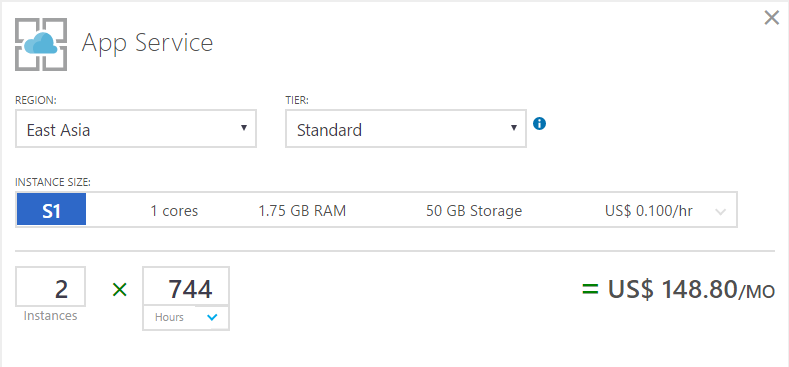Click the 50 GB Storage specification
Viewport: 789px width, 367px height.
[x=474, y=210]
